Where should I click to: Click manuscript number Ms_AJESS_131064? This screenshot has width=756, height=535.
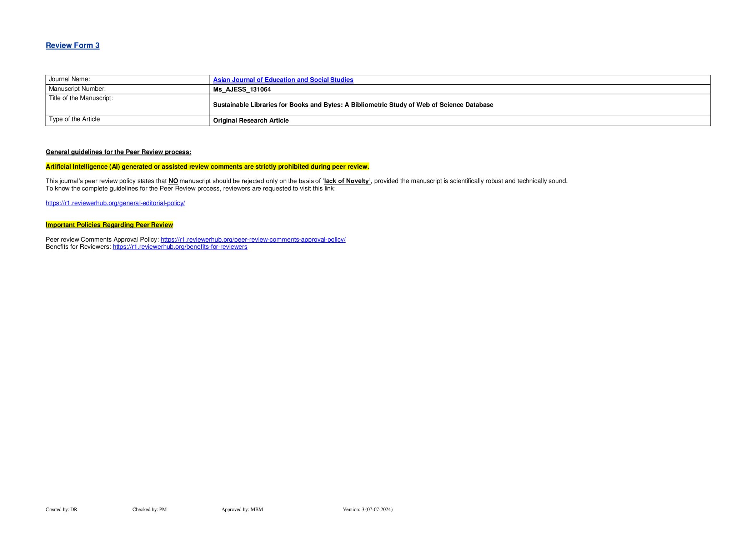pos(242,89)
